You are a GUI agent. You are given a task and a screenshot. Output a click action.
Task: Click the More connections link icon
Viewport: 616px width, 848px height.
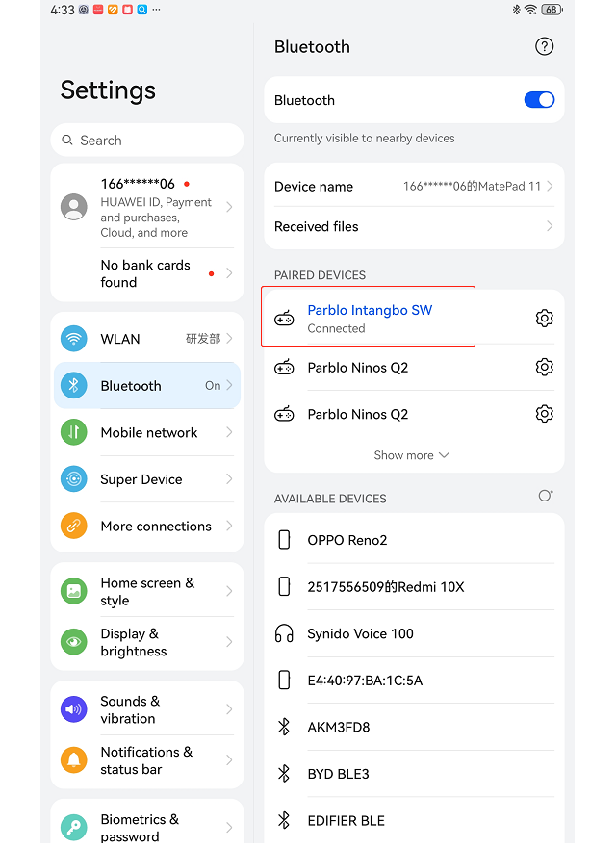coord(74,526)
